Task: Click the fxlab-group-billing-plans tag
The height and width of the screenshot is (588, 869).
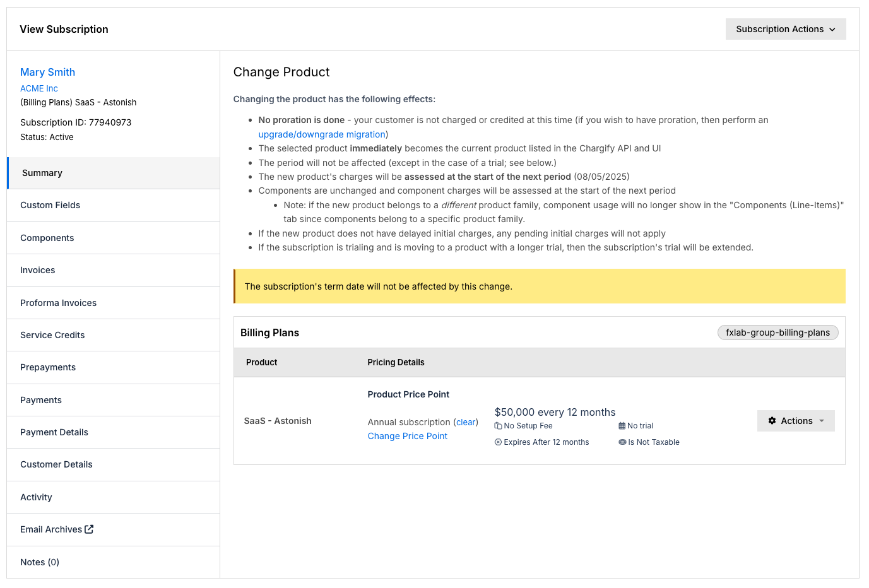Action: (777, 332)
